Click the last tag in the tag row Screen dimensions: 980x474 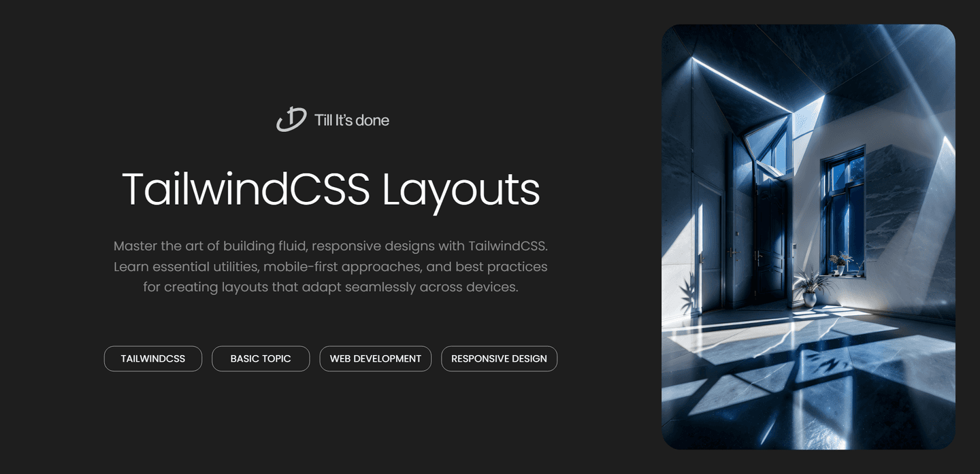coord(499,358)
